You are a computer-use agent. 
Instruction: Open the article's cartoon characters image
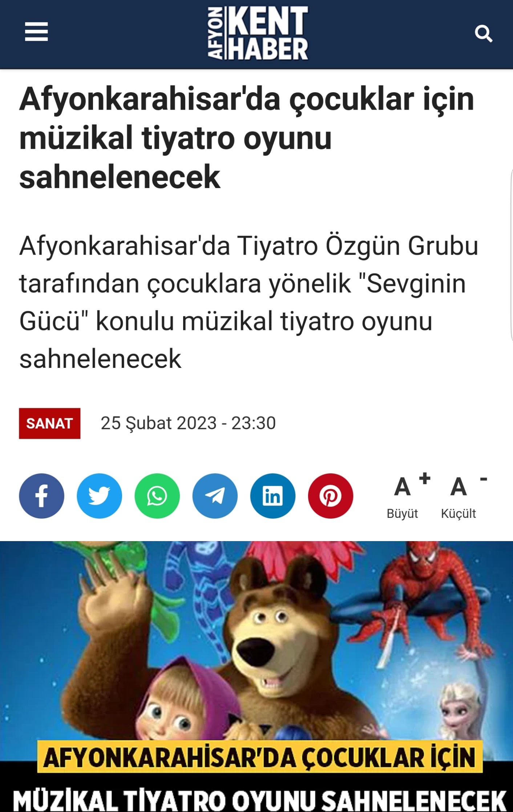256,676
